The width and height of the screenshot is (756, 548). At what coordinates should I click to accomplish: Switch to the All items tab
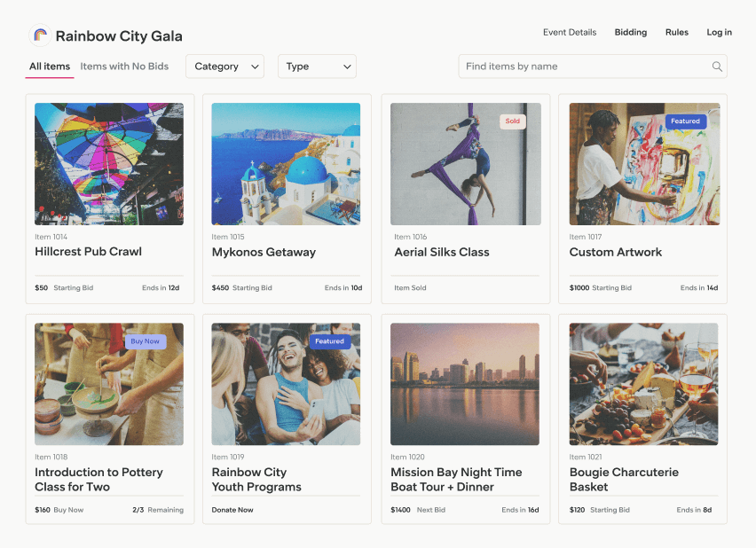click(x=50, y=67)
